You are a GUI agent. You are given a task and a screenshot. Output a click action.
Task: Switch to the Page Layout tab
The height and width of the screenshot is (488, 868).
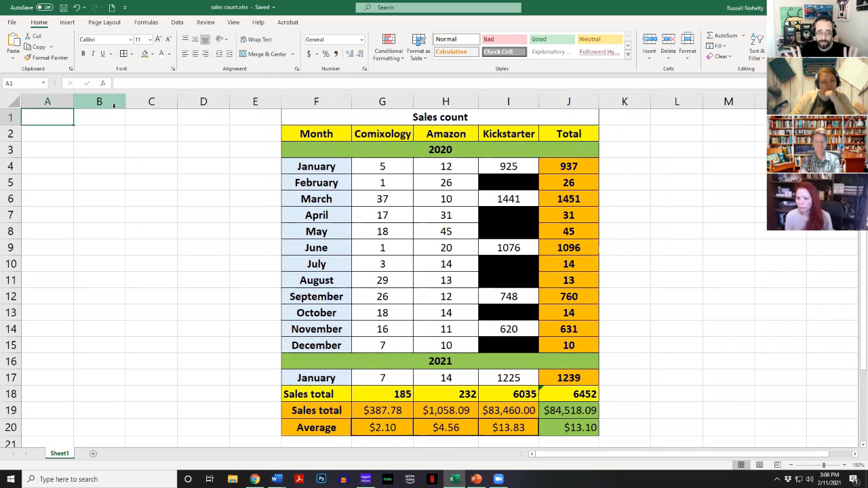(x=104, y=22)
